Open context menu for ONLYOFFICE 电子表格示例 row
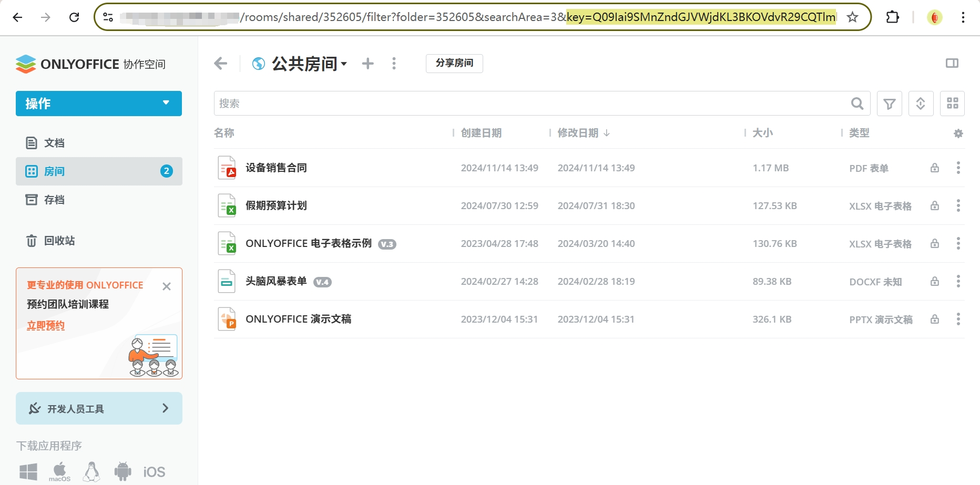Viewport: 980px width, 485px height. tap(958, 243)
